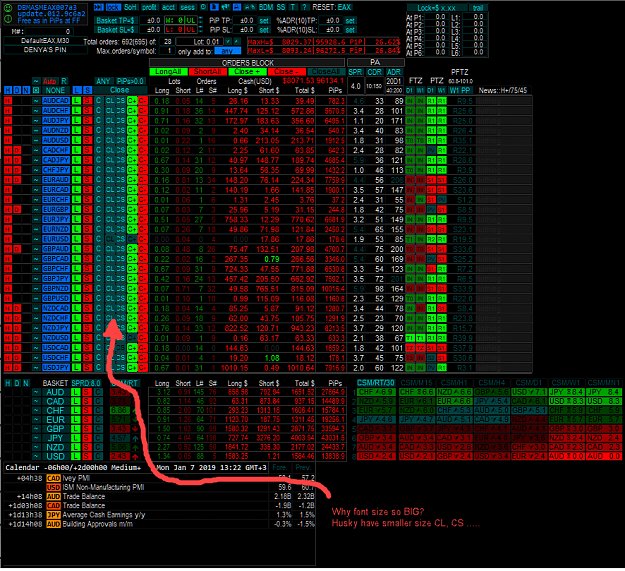Toggle the blue H header button in pairs table
This screenshot has height=571, width=625.
(x=8, y=90)
